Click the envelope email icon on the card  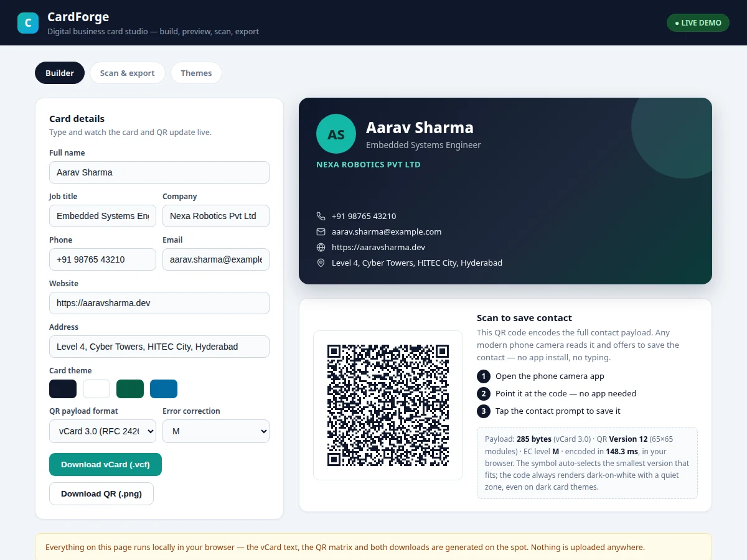pyautogui.click(x=321, y=231)
